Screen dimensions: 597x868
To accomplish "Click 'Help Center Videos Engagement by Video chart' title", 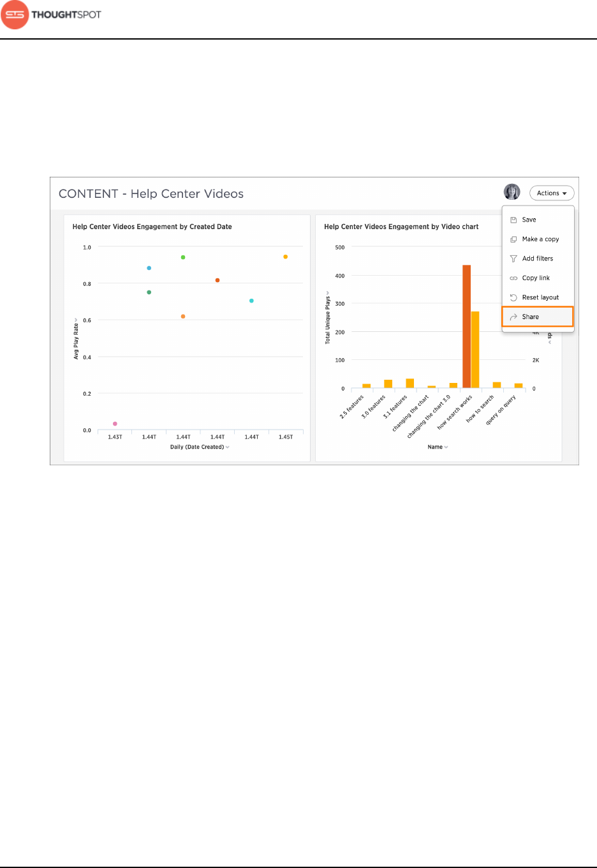I will 401,227.
